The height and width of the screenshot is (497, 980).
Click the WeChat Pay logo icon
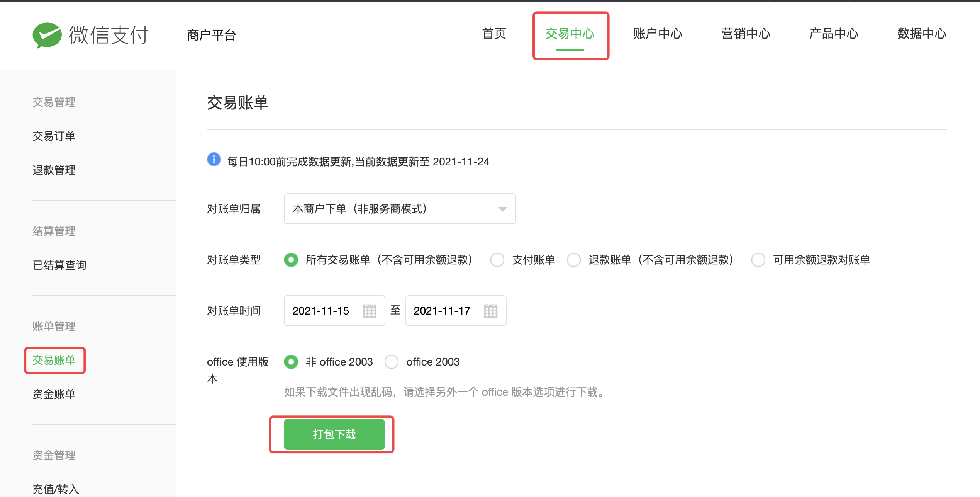click(x=47, y=35)
